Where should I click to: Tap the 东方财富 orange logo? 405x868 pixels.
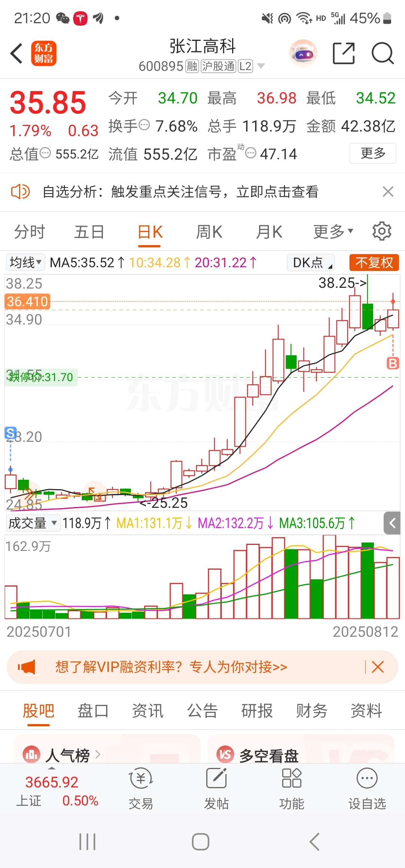click(44, 53)
